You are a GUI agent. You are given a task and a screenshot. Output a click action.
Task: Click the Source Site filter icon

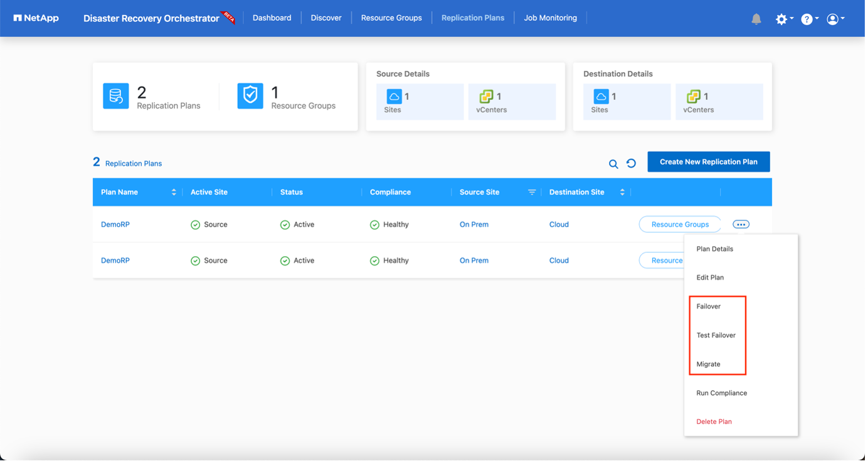[532, 192]
